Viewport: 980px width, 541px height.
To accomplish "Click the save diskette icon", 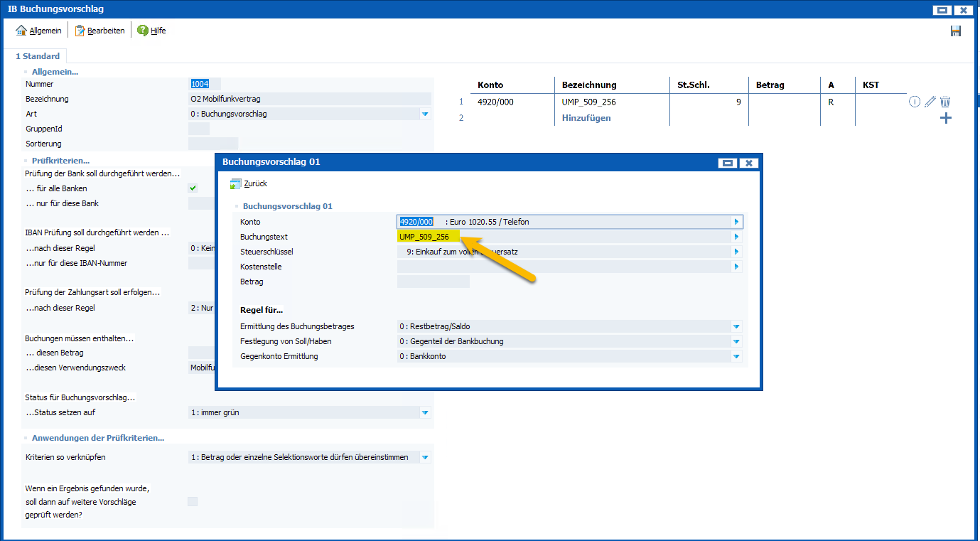I will pos(956,31).
